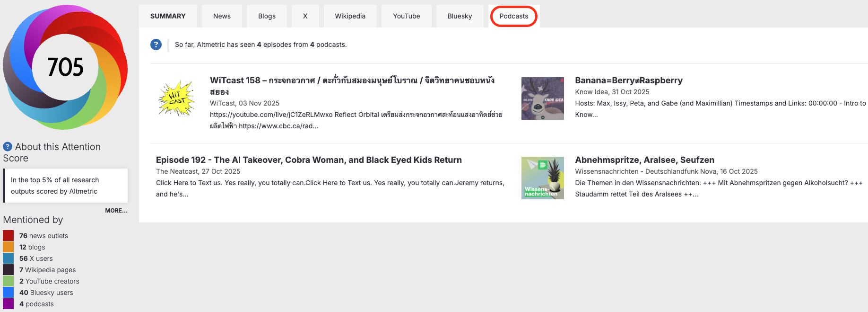Image resolution: width=868 pixels, height=312 pixels.
Task: Open Abnehmspritze, Aralsee, Seufzen episode link
Action: 644,160
